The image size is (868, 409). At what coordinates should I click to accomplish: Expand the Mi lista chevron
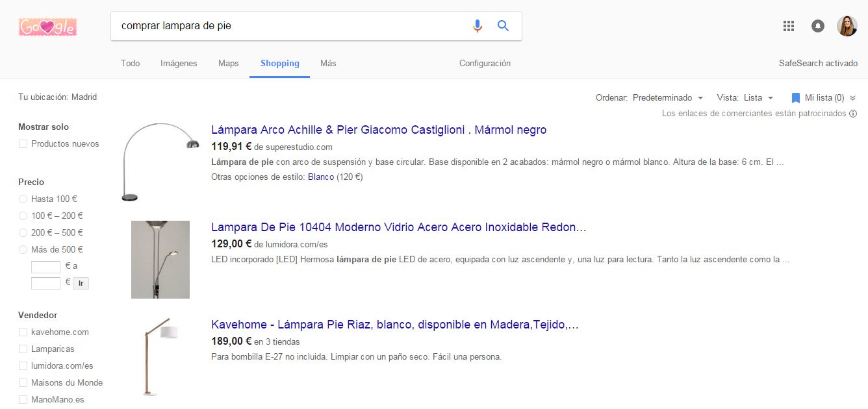pos(852,98)
